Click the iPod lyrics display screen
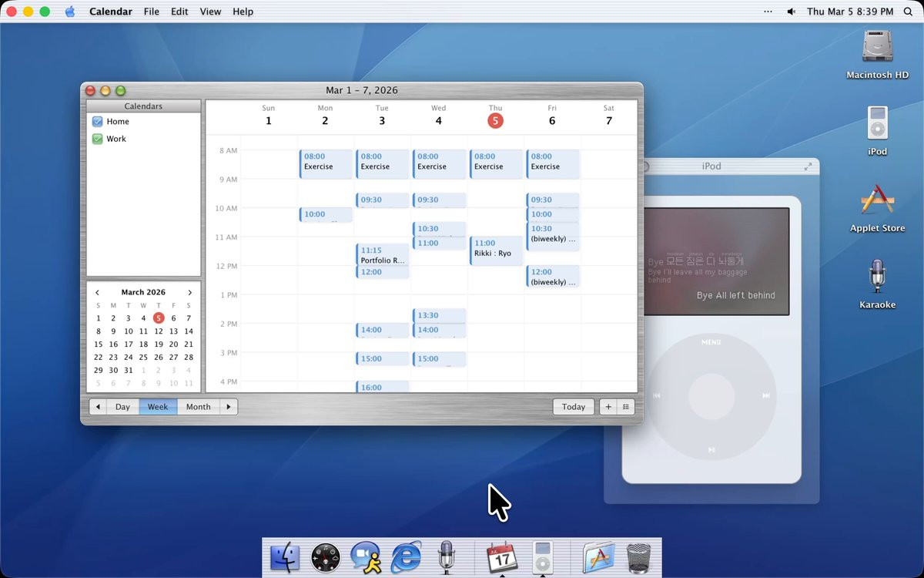 [715, 261]
